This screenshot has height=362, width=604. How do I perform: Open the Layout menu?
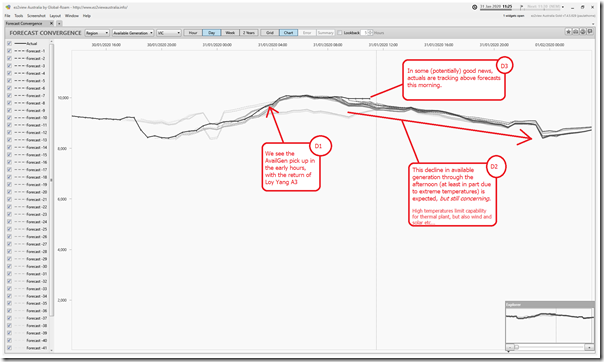[x=55, y=16]
